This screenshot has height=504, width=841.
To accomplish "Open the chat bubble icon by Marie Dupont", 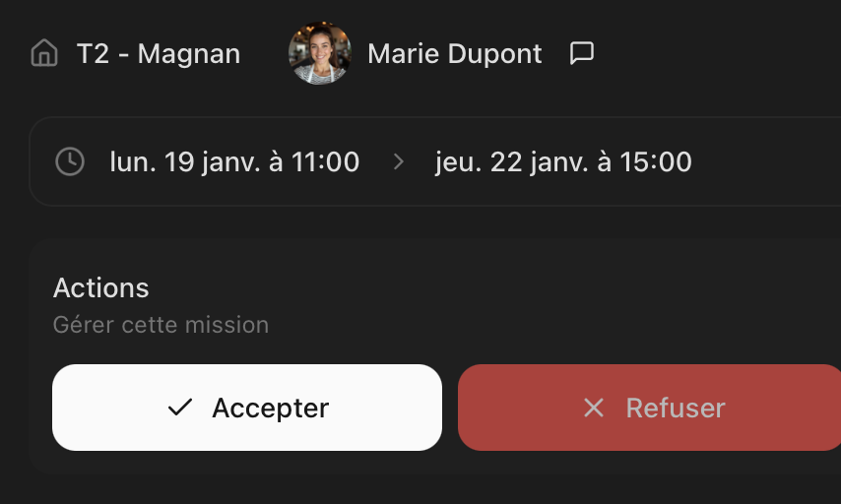I will (x=582, y=53).
